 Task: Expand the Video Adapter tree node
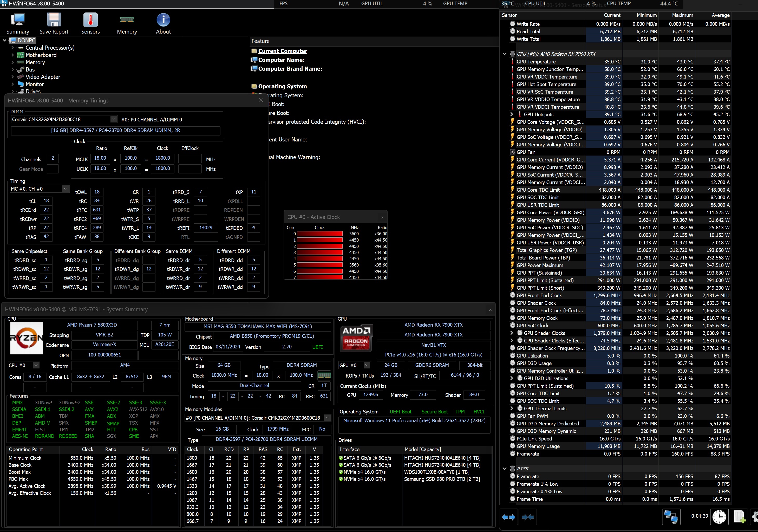point(13,77)
